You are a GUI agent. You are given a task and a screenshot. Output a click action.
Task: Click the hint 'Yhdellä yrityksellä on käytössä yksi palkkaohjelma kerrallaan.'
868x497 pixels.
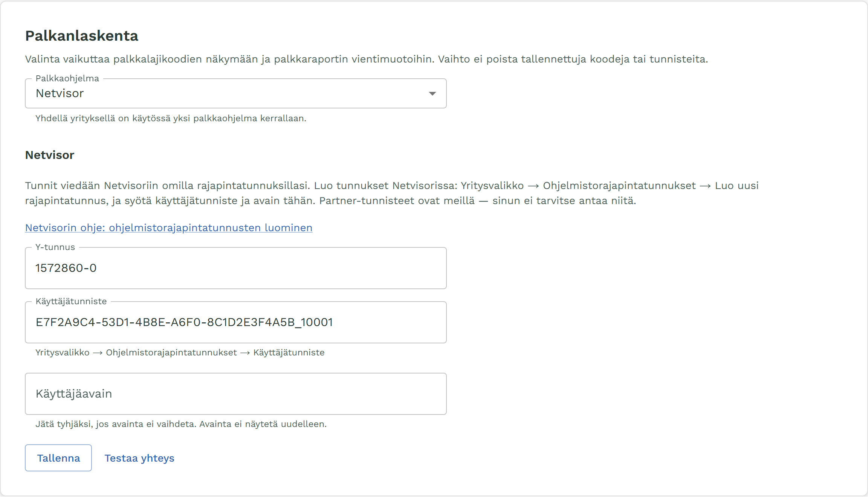[x=171, y=118]
